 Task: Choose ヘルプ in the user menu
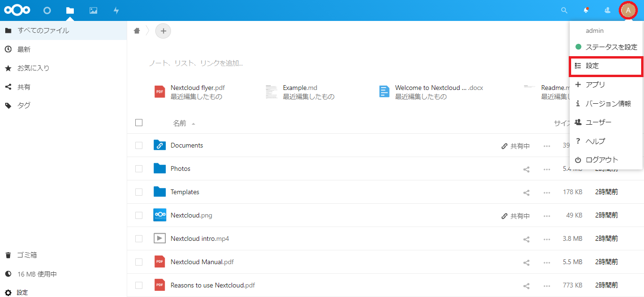[x=606, y=141]
